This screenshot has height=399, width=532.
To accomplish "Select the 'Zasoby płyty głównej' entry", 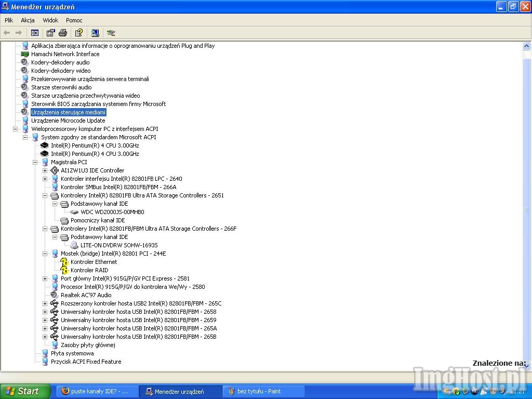I will click(88, 345).
